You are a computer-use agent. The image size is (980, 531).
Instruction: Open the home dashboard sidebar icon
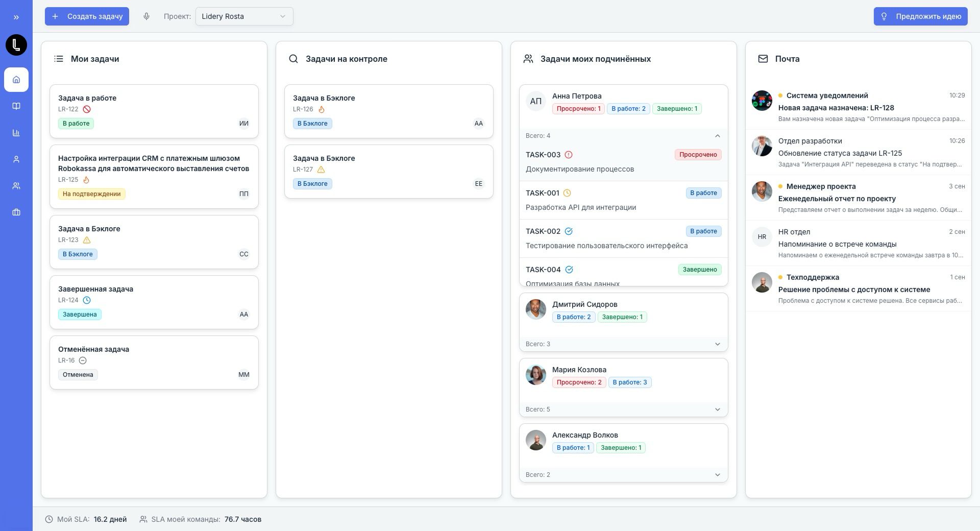point(16,80)
